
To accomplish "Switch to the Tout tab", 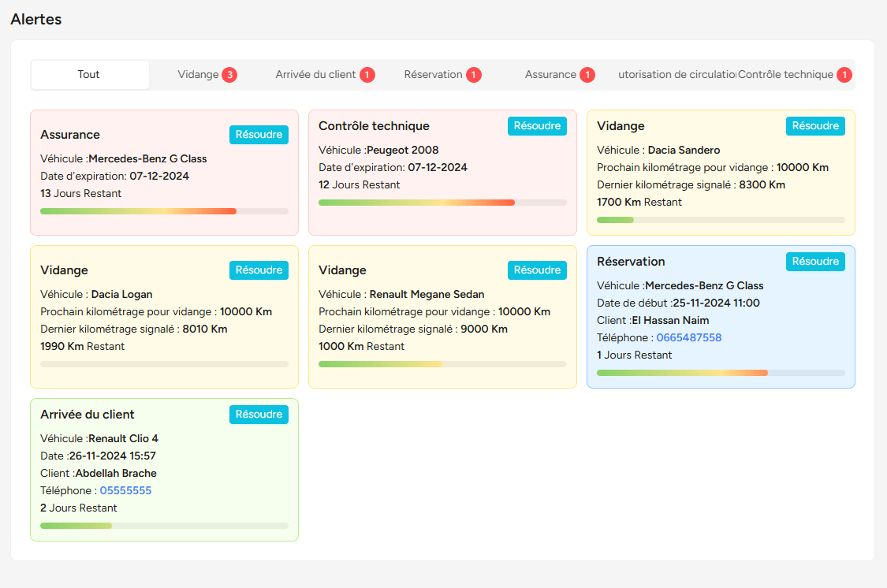I will (89, 75).
